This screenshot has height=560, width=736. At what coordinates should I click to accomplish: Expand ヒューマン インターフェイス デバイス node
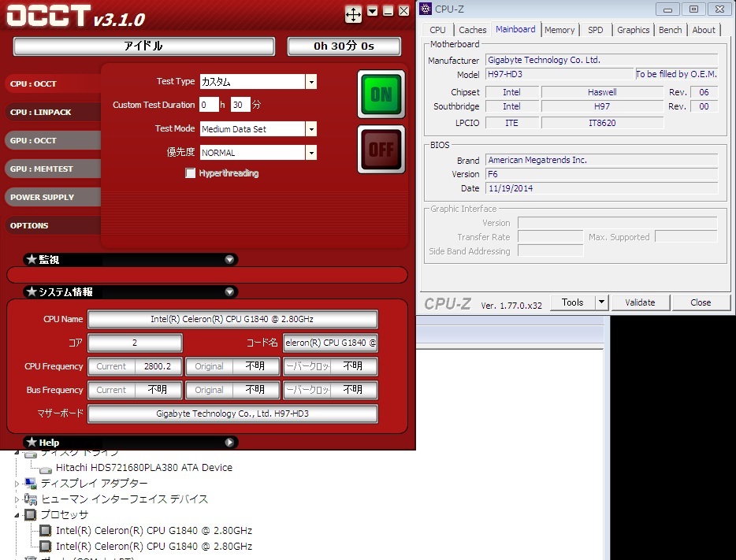[x=17, y=499]
